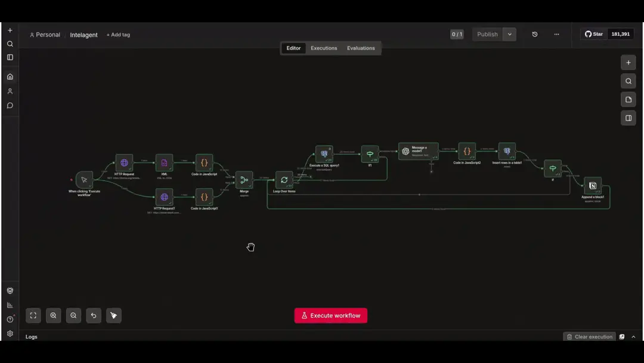Screen dimensions: 644x363
Task: Expand the Publish dropdown arrow
Action: pyautogui.click(x=510, y=34)
